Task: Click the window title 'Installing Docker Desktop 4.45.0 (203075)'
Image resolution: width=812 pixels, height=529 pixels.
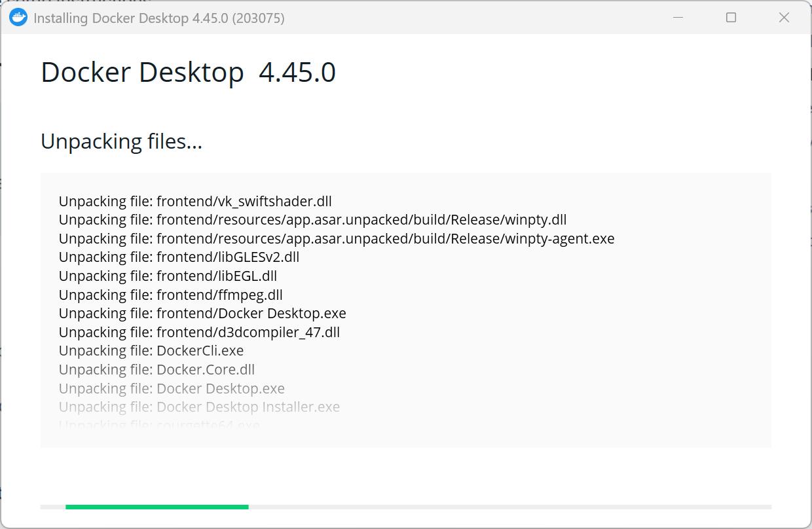Action: tap(159, 18)
